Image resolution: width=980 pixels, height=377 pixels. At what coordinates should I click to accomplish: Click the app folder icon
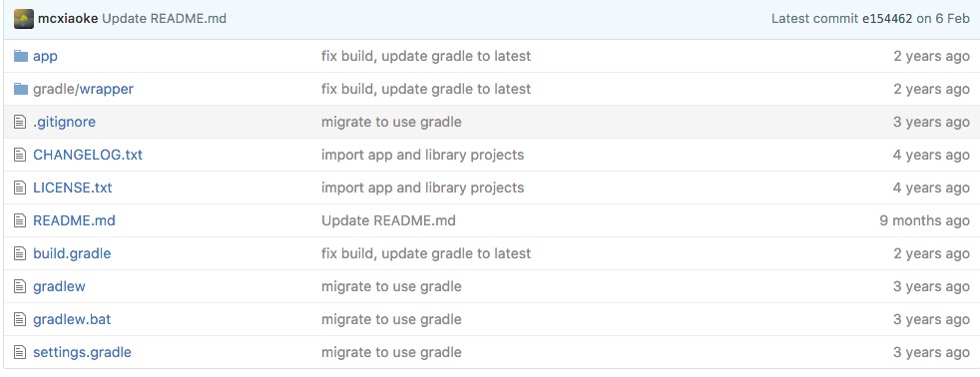(21, 56)
